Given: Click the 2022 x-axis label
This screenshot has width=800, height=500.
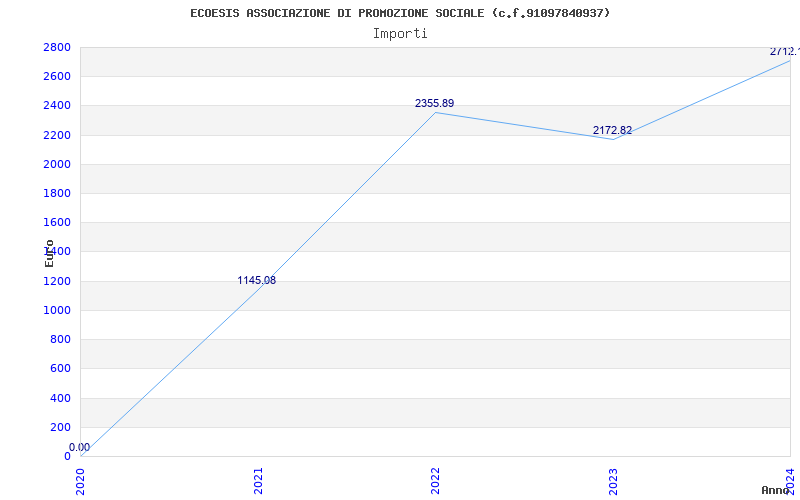Looking at the screenshot, I should pos(435,481).
